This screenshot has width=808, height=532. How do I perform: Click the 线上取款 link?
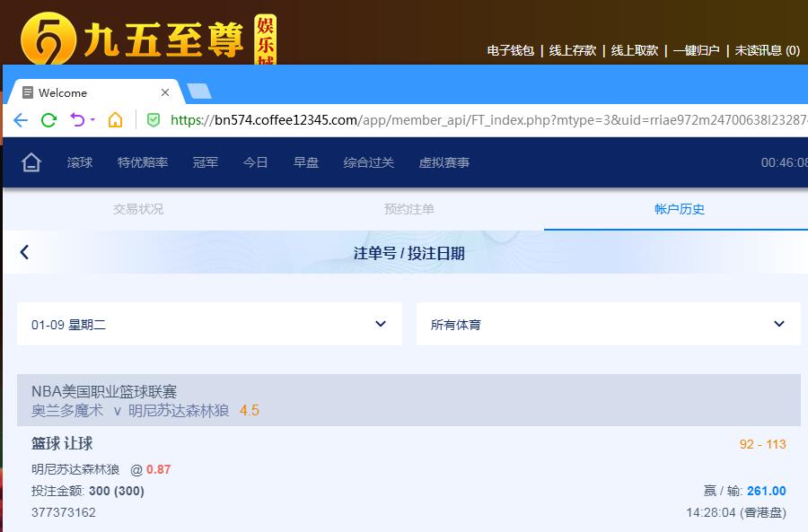635,50
